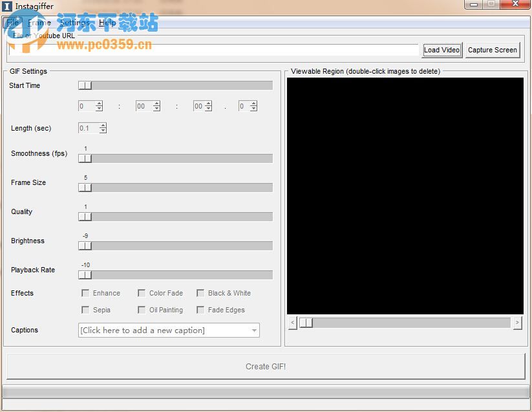
Task: Enable the Sepia effect
Action: (85, 310)
